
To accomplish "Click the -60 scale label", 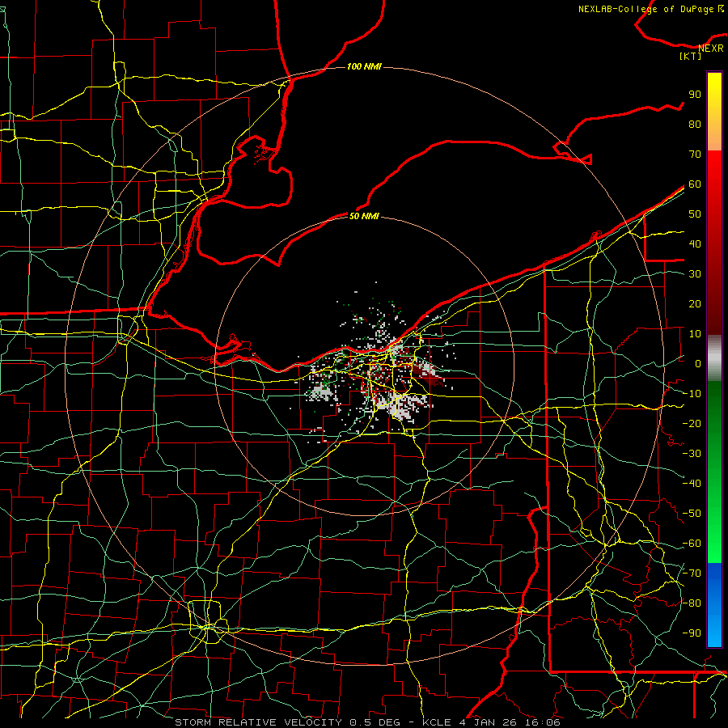I will click(692, 544).
